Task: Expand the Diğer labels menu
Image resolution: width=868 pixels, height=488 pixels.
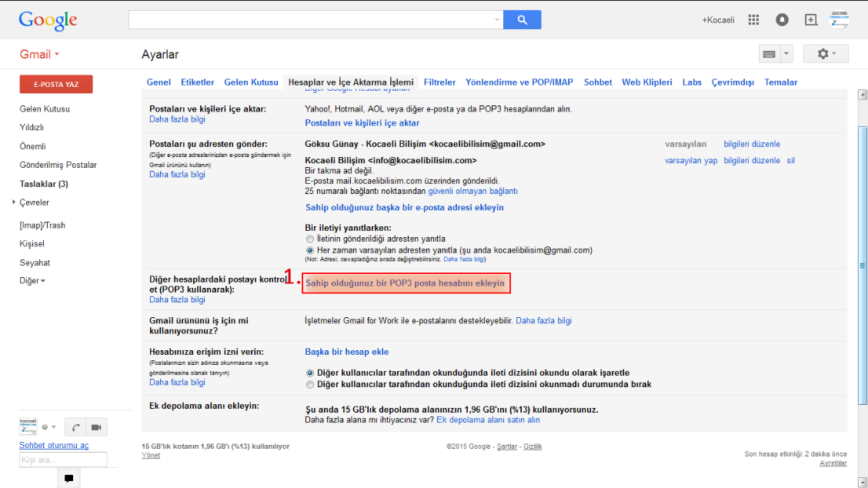Action: click(32, 281)
